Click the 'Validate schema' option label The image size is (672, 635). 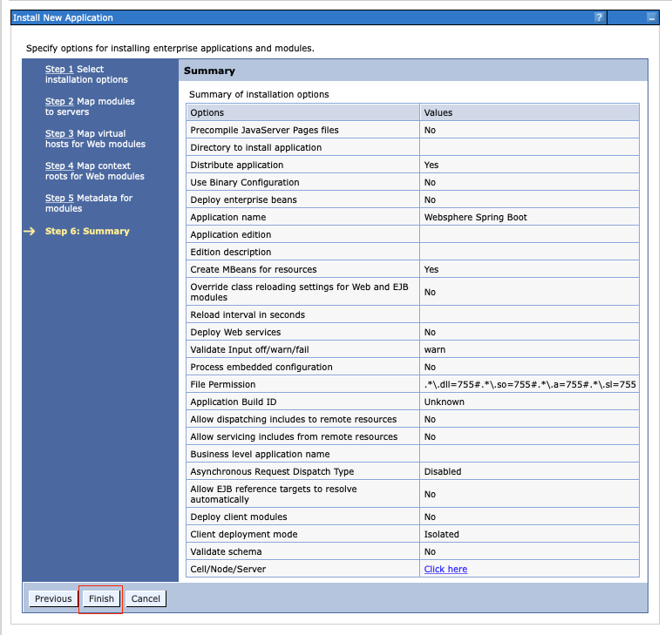point(226,552)
